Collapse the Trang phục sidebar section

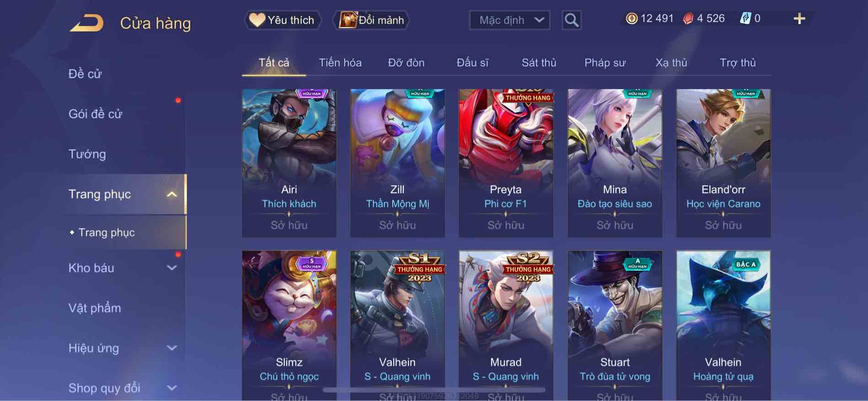pyautogui.click(x=171, y=194)
